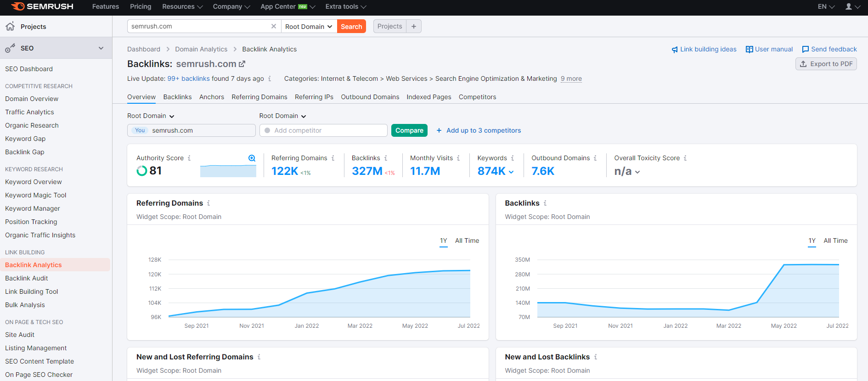Switch to the Referring Domains tab
The image size is (868, 381).
259,97
